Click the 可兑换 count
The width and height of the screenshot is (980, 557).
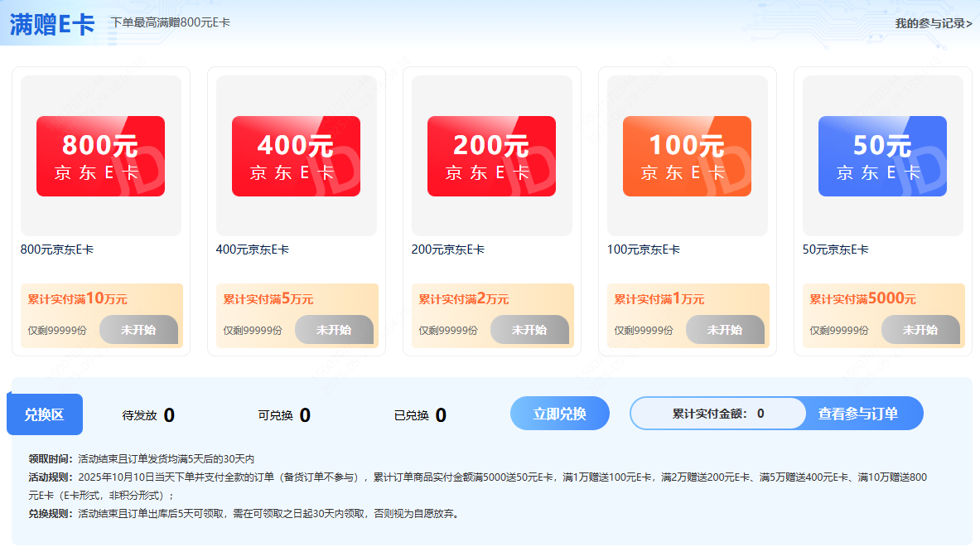click(x=305, y=415)
